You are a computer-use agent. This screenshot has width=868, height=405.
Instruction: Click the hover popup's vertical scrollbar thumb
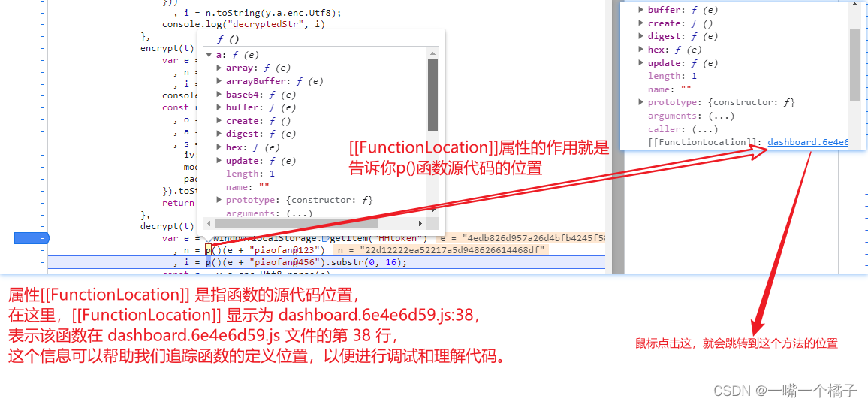click(x=433, y=95)
